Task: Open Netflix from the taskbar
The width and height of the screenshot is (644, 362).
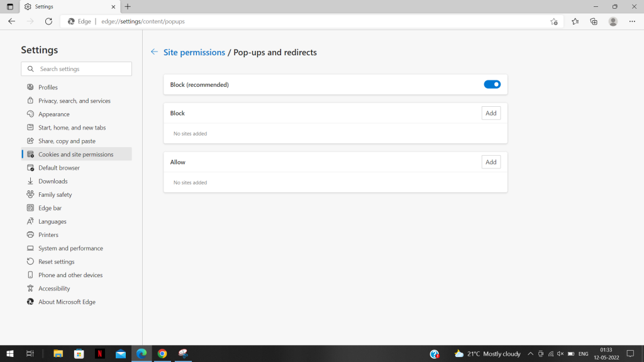Action: pos(100,354)
